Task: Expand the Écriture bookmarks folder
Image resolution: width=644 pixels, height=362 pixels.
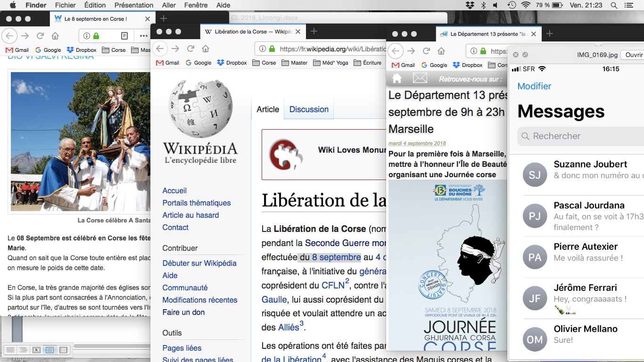Action: tap(367, 63)
